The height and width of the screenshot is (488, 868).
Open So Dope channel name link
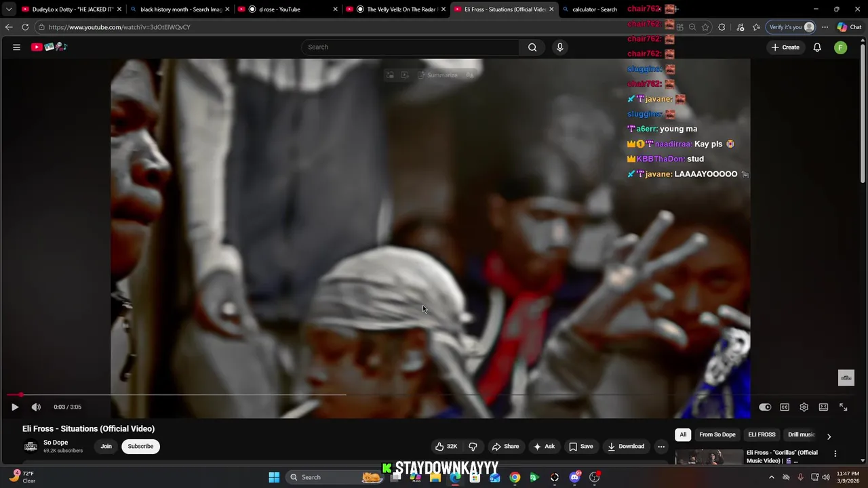[56, 443]
